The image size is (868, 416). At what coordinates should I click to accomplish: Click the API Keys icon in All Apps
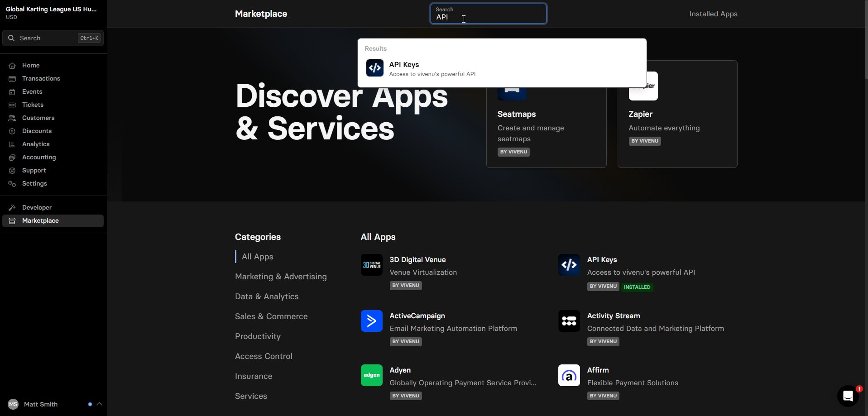coord(569,265)
